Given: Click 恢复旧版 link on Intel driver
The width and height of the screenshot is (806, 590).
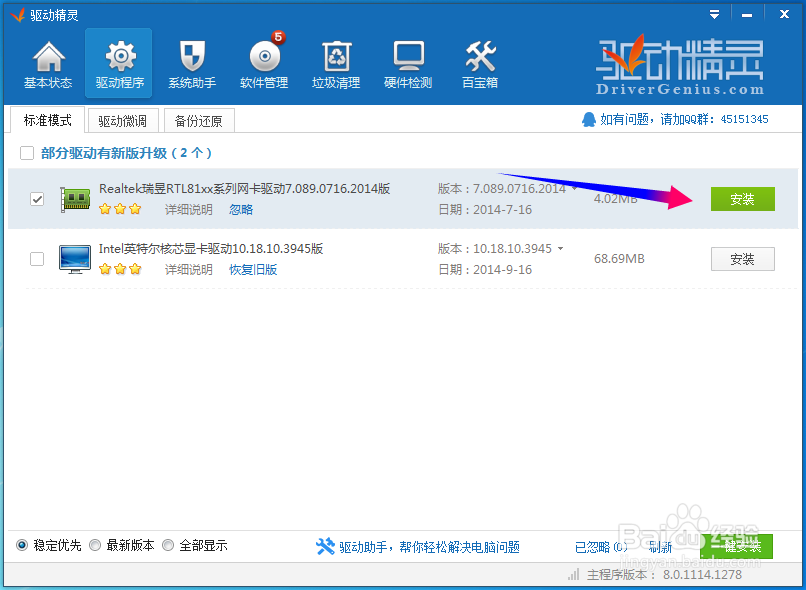Looking at the screenshot, I should 253,269.
